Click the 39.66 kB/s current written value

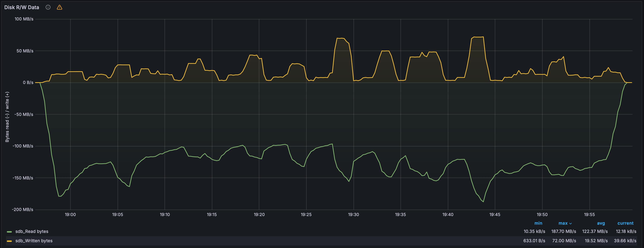625,241
